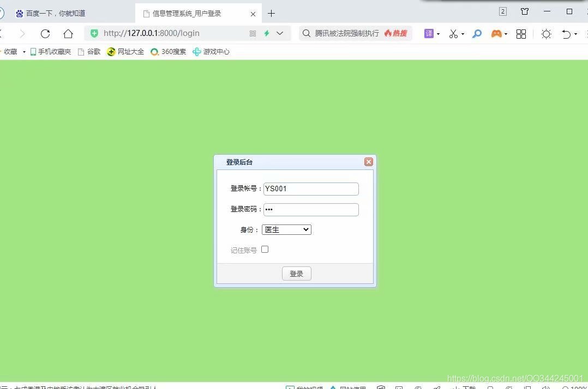The image size is (588, 389).
Task: Toggle the sun brightness mode icon
Action: pyautogui.click(x=546, y=34)
